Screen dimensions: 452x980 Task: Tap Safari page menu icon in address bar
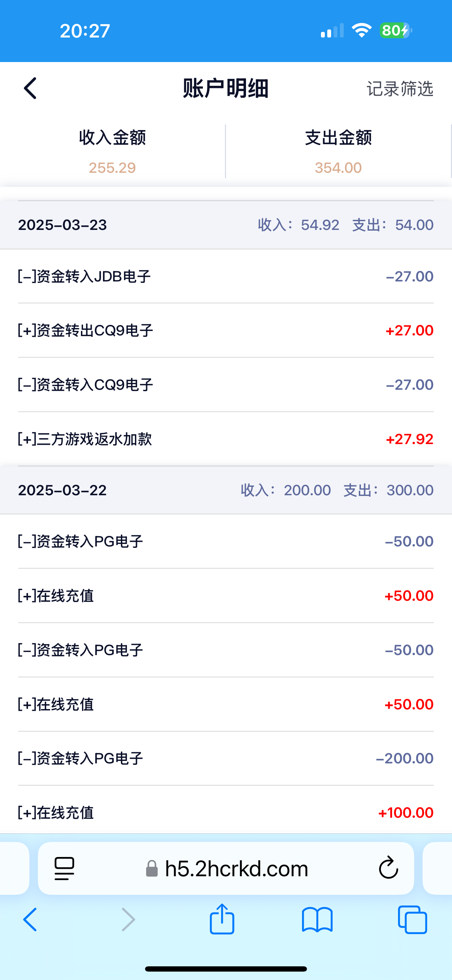64,869
